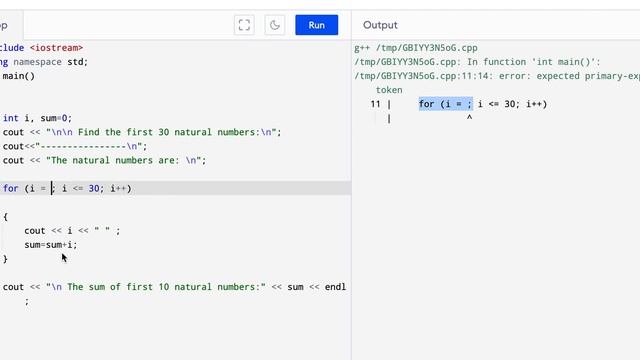Click the 'sum=sum+i;' statement
This screenshot has width=640, height=360.
click(x=51, y=245)
